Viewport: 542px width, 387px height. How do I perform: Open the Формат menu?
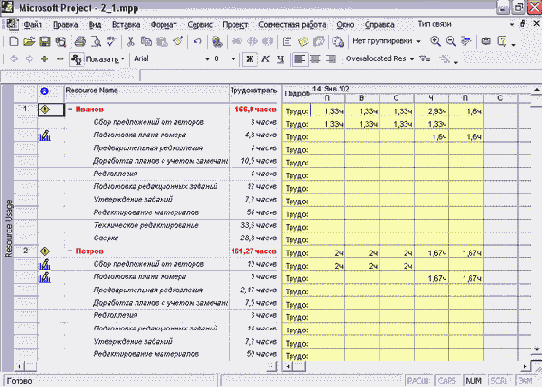click(x=164, y=25)
